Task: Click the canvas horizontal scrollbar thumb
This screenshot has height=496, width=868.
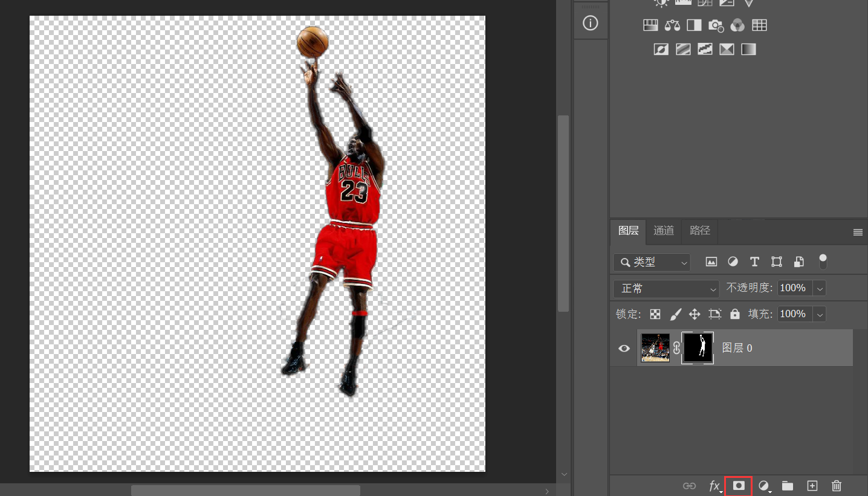Action: (245, 491)
